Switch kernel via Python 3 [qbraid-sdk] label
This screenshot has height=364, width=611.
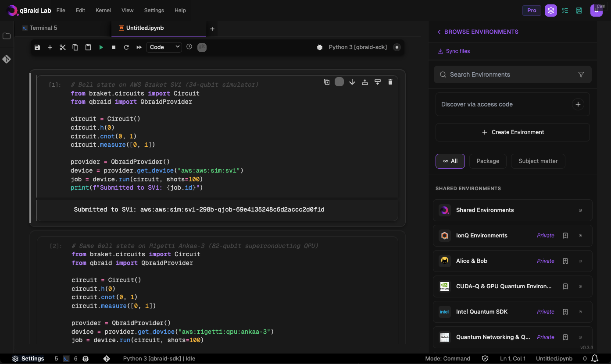[358, 47]
